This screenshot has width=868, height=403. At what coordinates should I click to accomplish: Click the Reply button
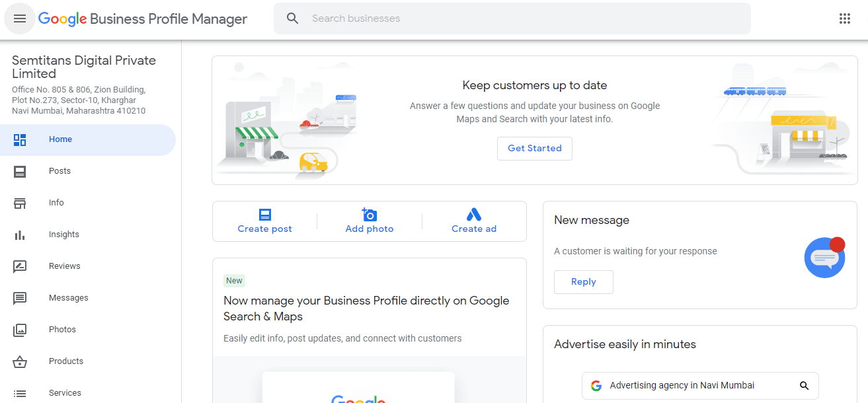584,282
